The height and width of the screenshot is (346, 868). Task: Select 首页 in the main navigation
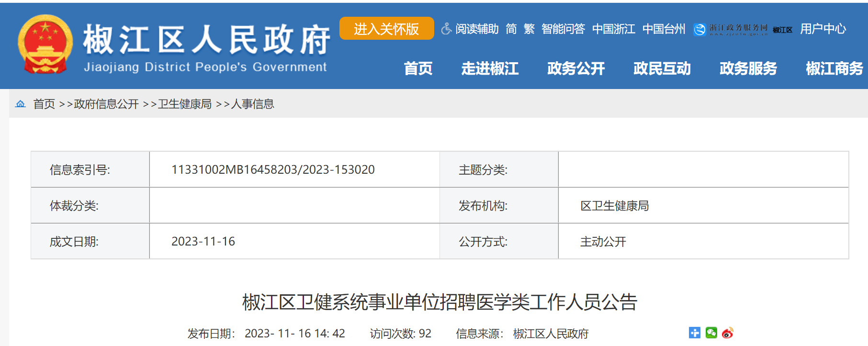(418, 68)
